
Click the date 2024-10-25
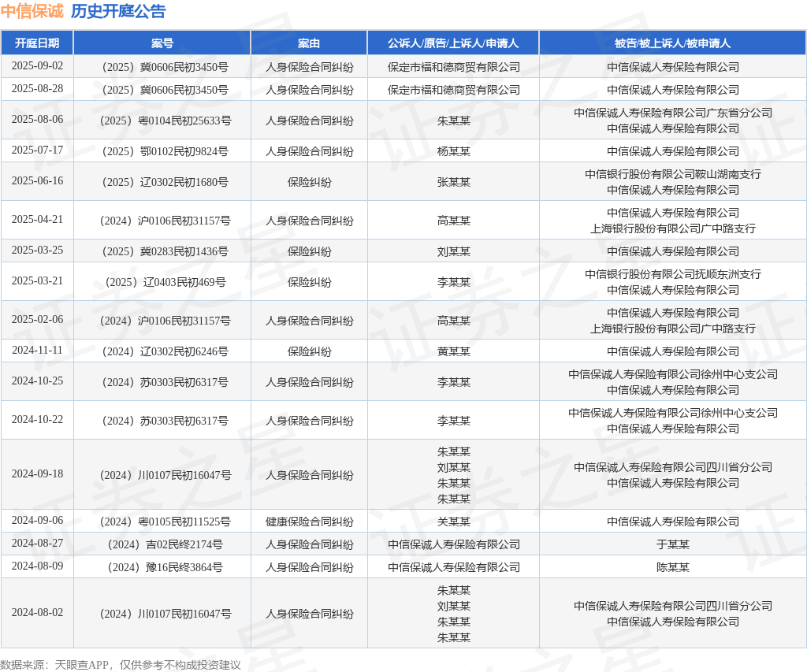point(37,381)
